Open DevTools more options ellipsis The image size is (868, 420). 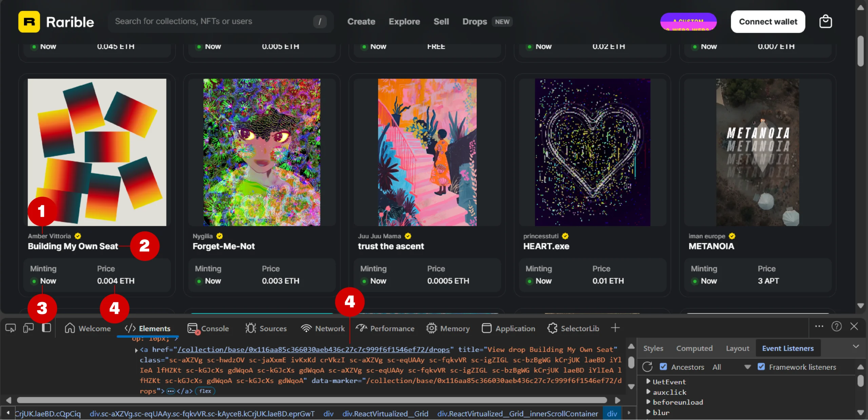click(x=819, y=326)
